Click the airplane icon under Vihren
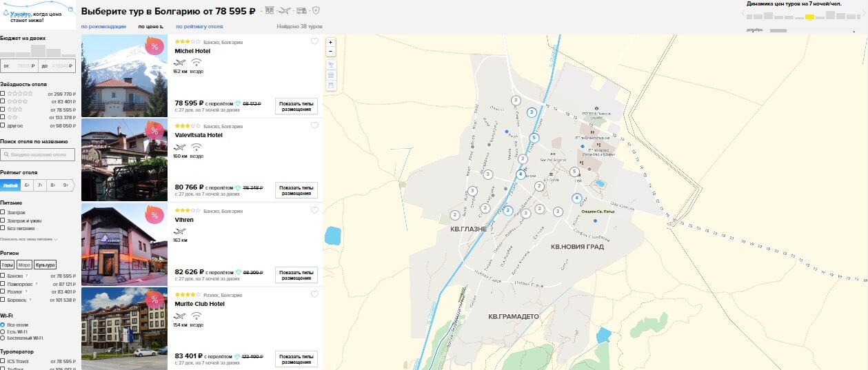This screenshot has width=868, height=370. pyautogui.click(x=180, y=232)
